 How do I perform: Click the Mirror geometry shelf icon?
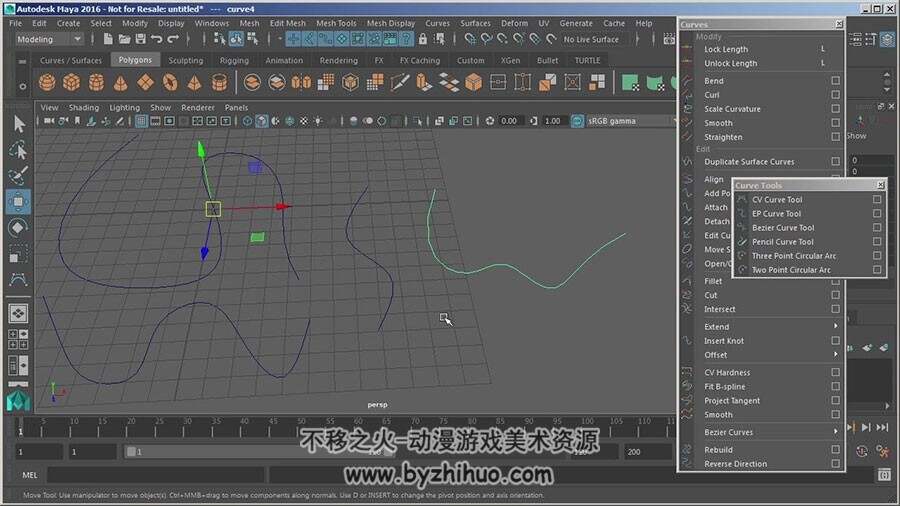pyautogui.click(x=301, y=83)
